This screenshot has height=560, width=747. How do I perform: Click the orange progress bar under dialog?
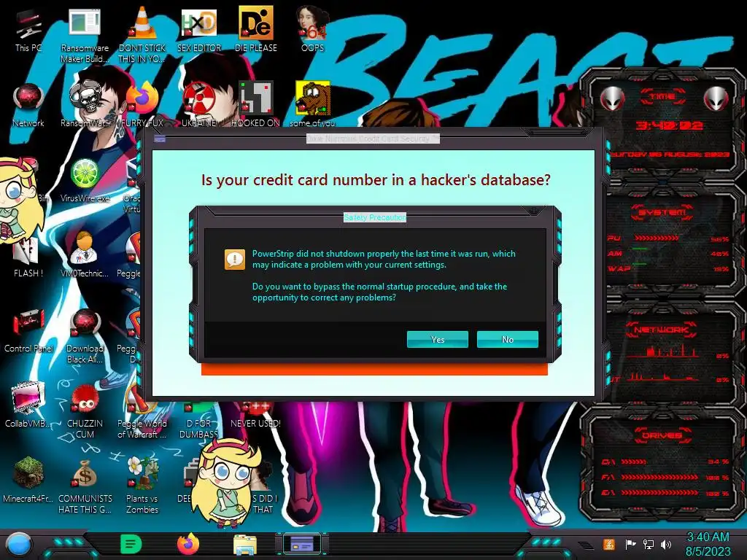point(374,370)
